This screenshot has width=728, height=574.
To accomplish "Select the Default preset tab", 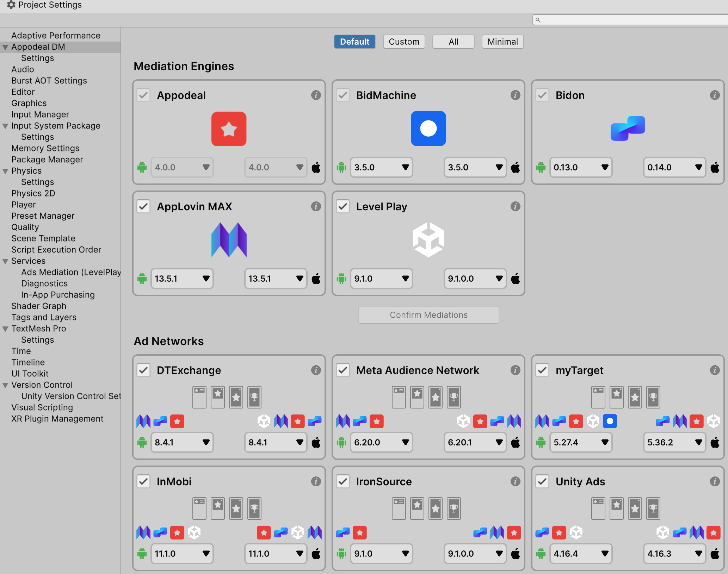I will (354, 42).
